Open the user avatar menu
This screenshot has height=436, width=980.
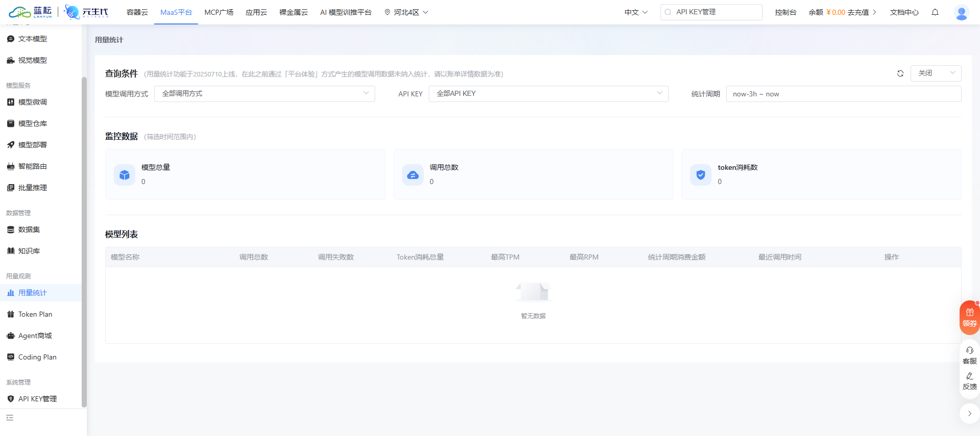[x=962, y=13]
